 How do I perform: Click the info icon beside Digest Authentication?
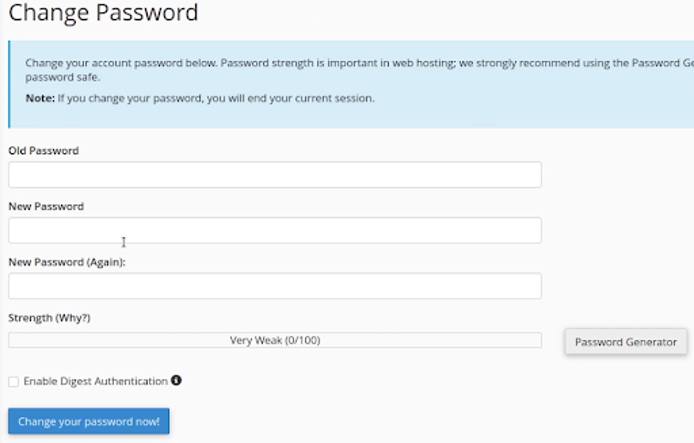click(176, 381)
